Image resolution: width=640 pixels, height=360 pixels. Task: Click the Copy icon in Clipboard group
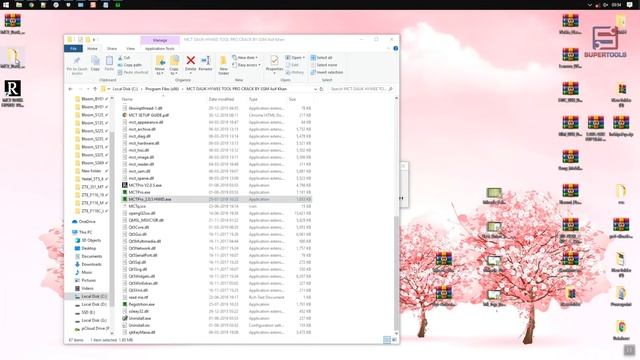click(x=95, y=61)
